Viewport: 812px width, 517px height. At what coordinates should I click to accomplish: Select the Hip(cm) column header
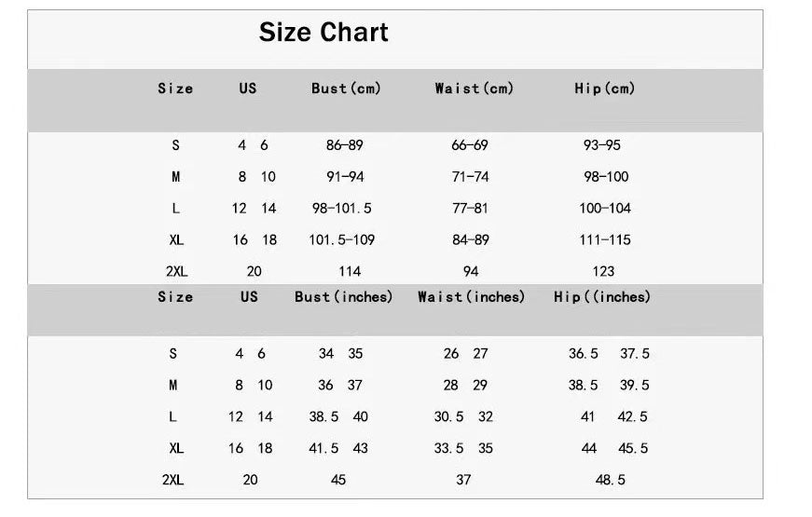(x=604, y=88)
